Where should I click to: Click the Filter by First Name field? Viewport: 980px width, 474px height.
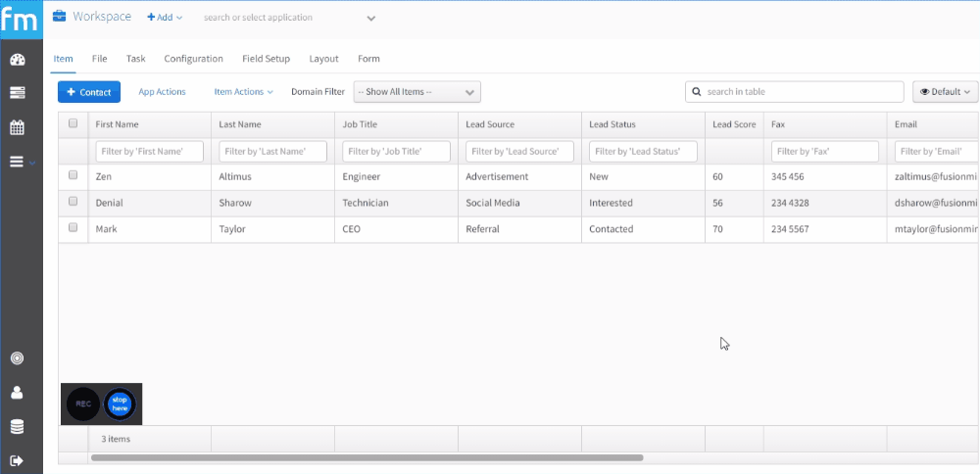pyautogui.click(x=149, y=151)
